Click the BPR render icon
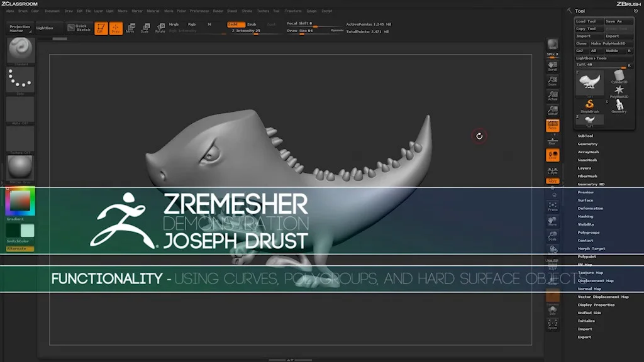 (x=552, y=44)
